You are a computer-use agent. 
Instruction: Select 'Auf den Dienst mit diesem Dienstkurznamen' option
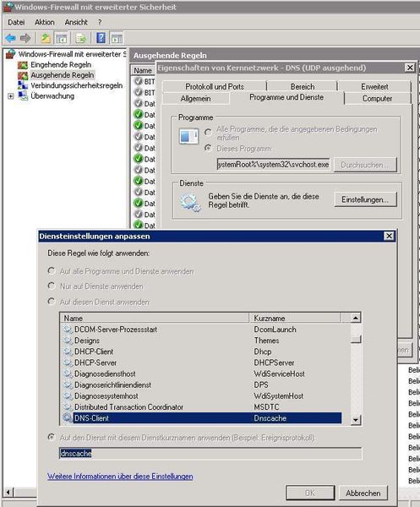[51, 438]
